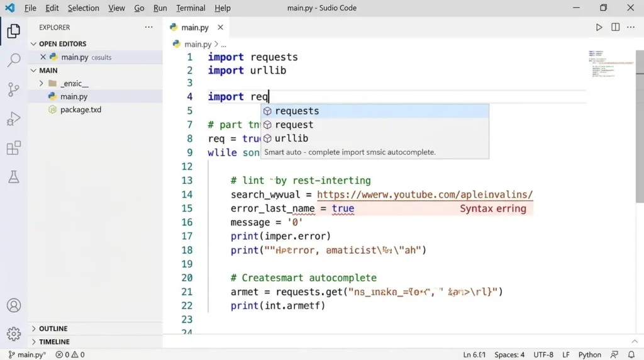Split the editor to the right
The image size is (644, 360).
coord(615,28)
